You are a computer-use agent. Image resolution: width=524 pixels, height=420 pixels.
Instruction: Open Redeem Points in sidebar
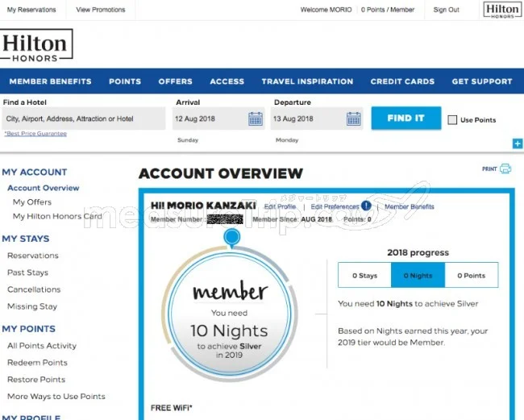tap(37, 363)
